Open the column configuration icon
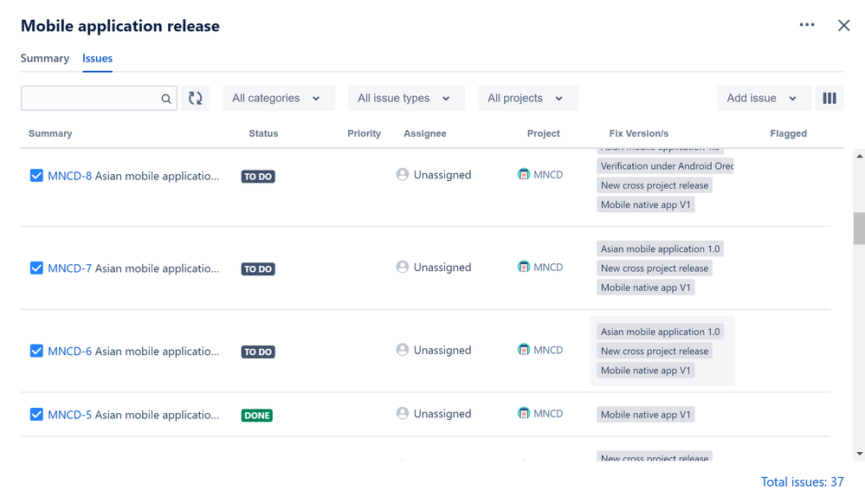Image resolution: width=865 pixels, height=504 pixels. [829, 98]
